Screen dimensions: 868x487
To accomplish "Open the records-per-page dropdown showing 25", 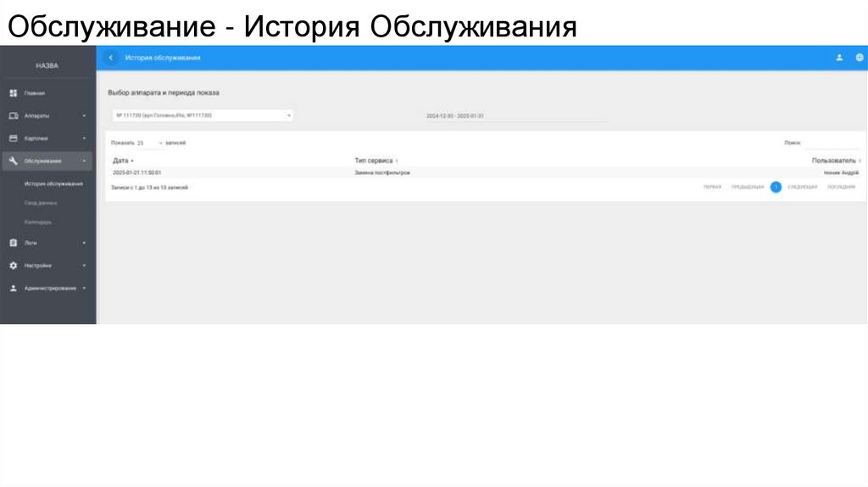I will pos(150,143).
